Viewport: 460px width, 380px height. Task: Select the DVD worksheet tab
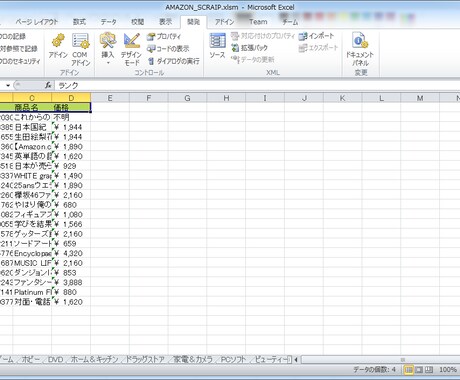[x=56, y=359]
